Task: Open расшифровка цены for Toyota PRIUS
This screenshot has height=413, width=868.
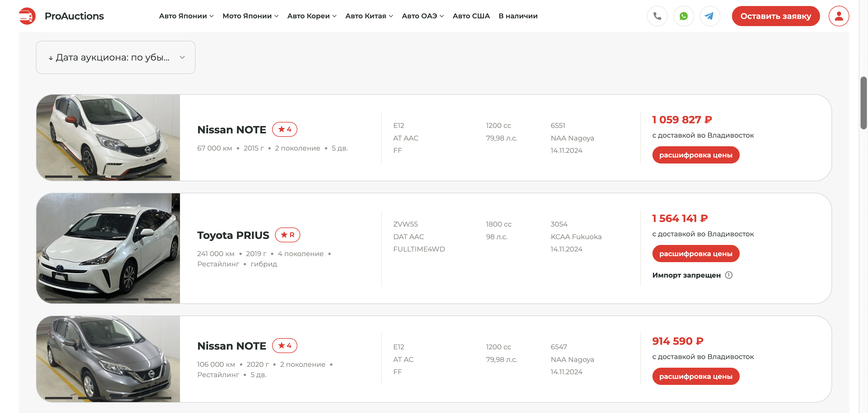Action: coord(695,254)
